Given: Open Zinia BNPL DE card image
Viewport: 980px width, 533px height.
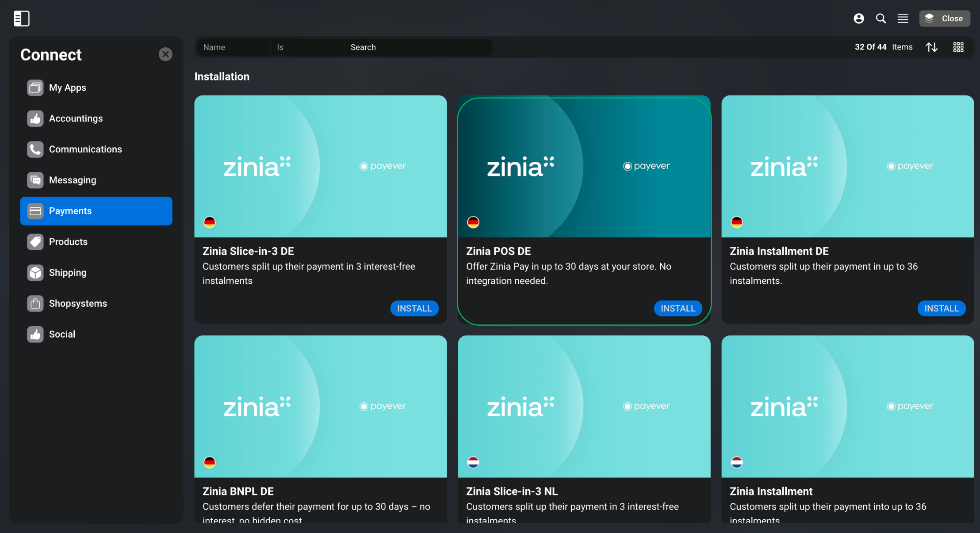Looking at the screenshot, I should pos(321,407).
